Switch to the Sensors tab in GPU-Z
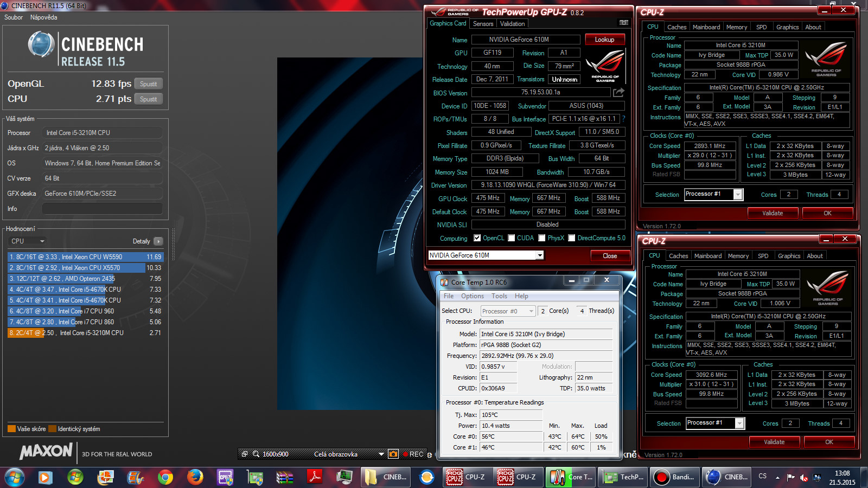 point(483,23)
